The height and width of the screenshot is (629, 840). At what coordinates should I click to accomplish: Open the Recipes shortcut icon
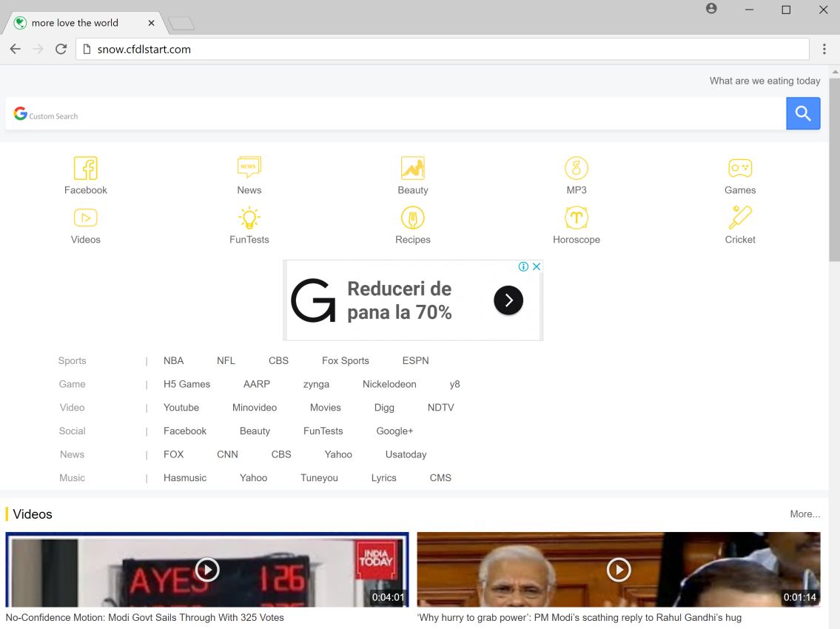click(x=412, y=218)
